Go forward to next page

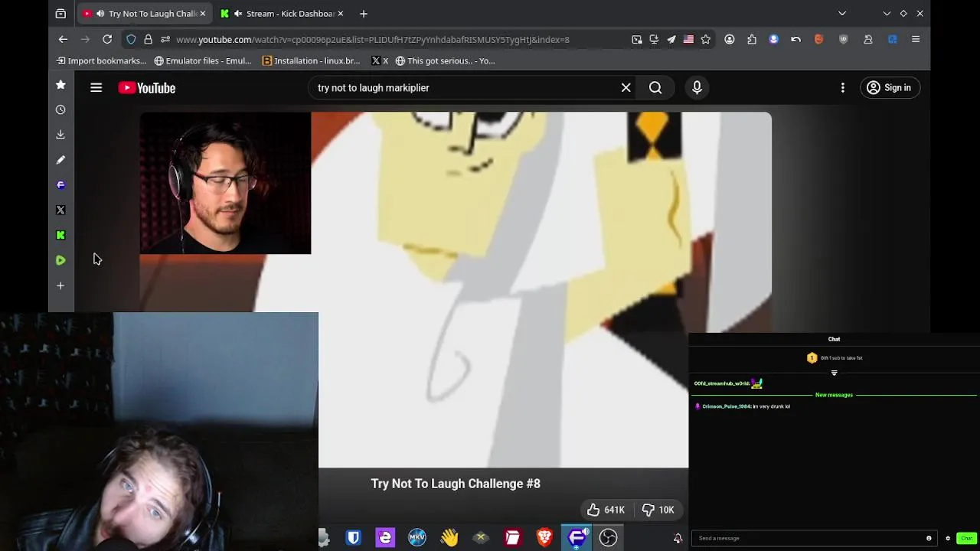point(86,39)
